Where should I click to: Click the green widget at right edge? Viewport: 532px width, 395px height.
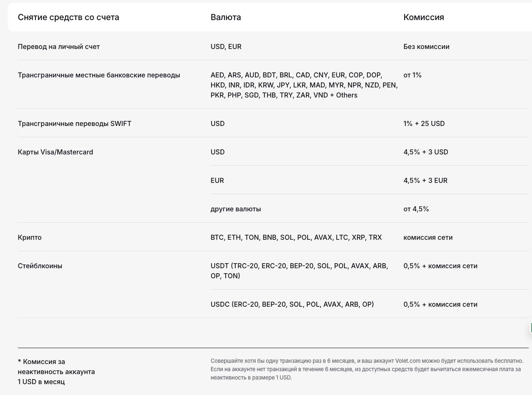530,328
